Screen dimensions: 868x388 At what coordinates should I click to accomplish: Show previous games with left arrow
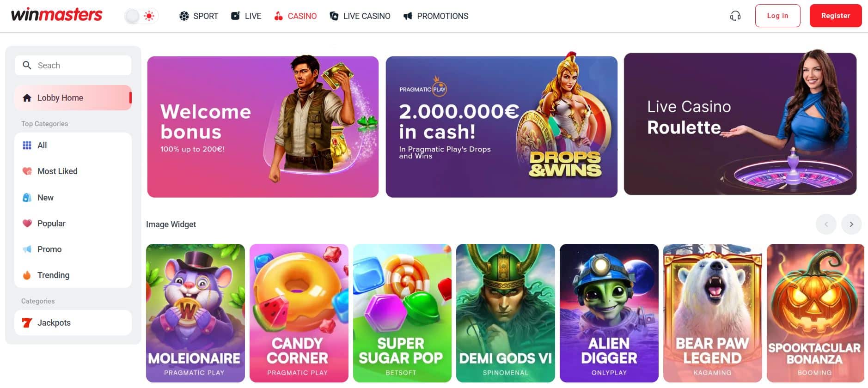[826, 224]
